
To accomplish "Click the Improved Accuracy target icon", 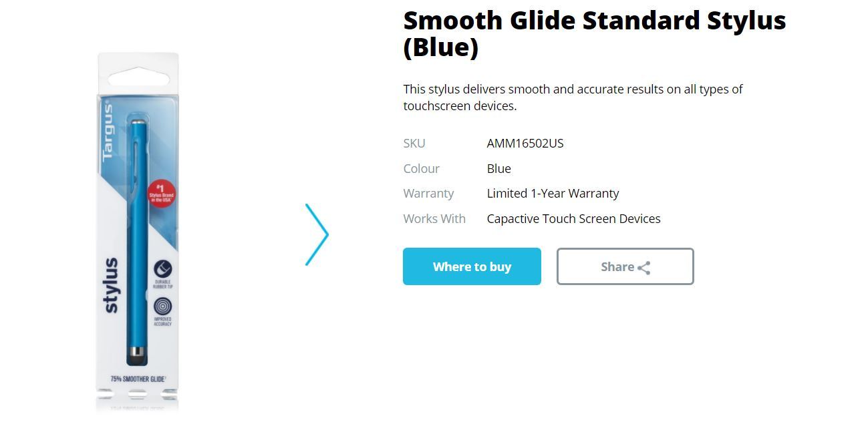I will click(163, 306).
